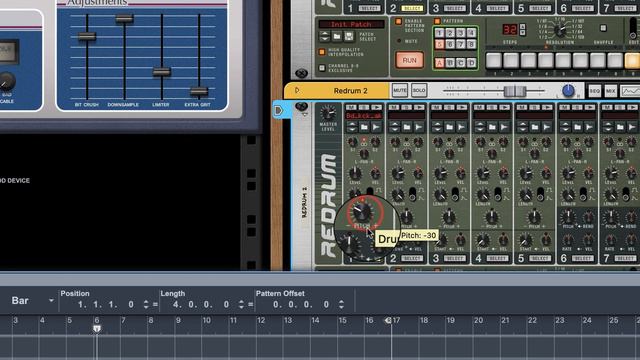Toggle Enable Pattern Section on upper Redrum

click(x=398, y=21)
